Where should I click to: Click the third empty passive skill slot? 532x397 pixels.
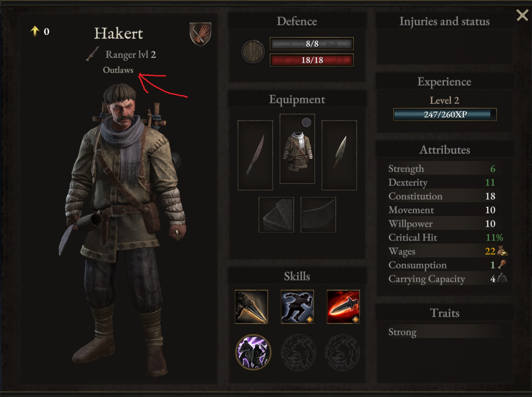(342, 352)
